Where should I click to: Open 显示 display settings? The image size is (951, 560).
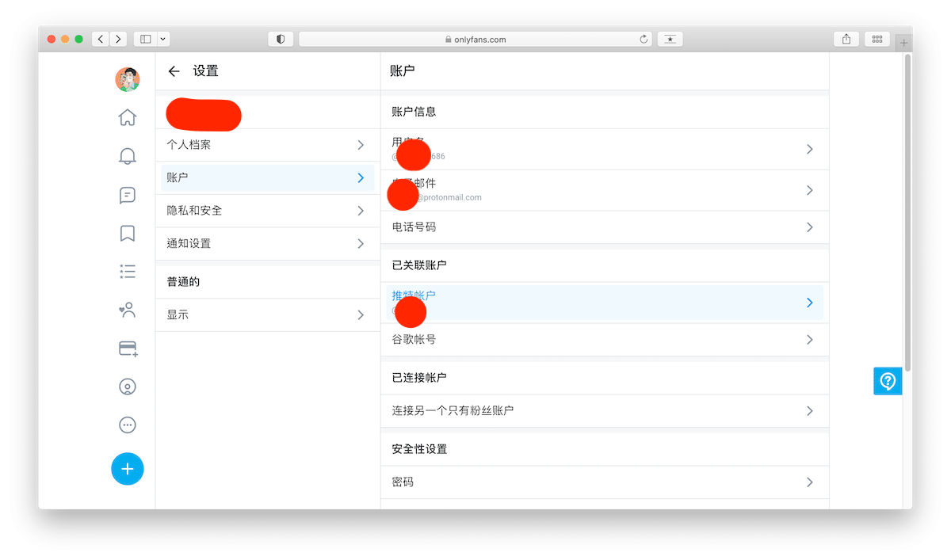[265, 315]
